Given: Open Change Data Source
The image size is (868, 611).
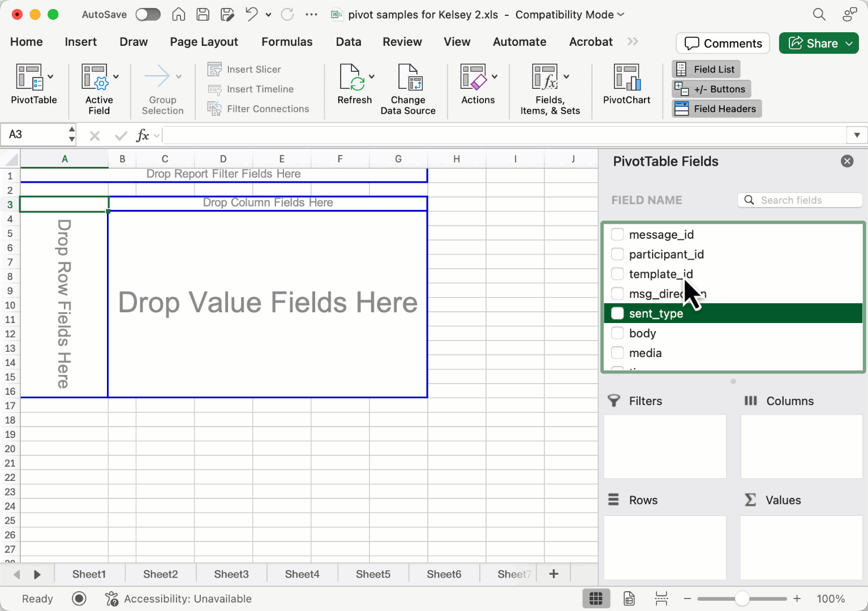Looking at the screenshot, I should (408, 78).
